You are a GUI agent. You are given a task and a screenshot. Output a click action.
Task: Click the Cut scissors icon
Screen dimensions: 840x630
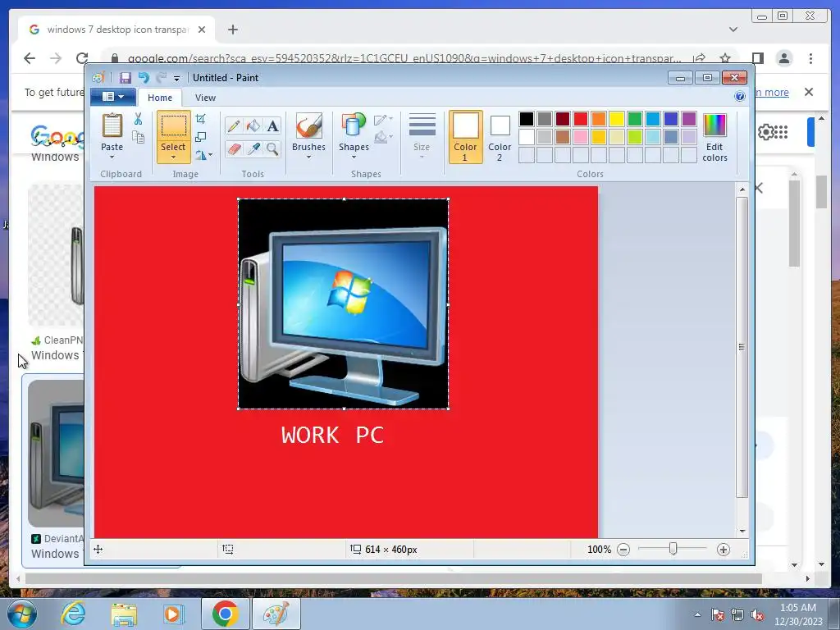click(138, 119)
